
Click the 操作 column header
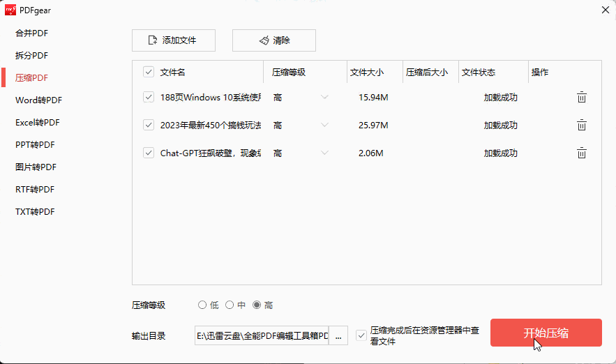[540, 73]
